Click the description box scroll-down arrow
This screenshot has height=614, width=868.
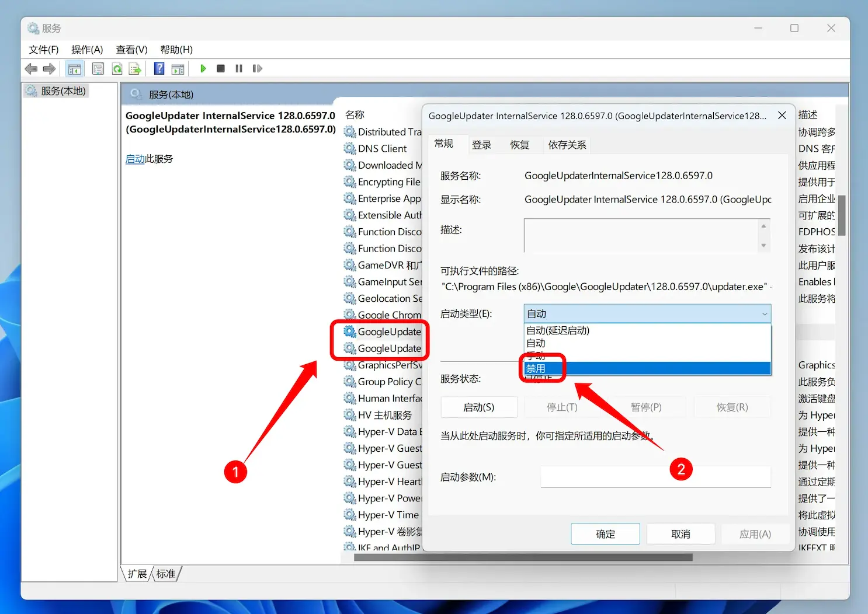(763, 245)
